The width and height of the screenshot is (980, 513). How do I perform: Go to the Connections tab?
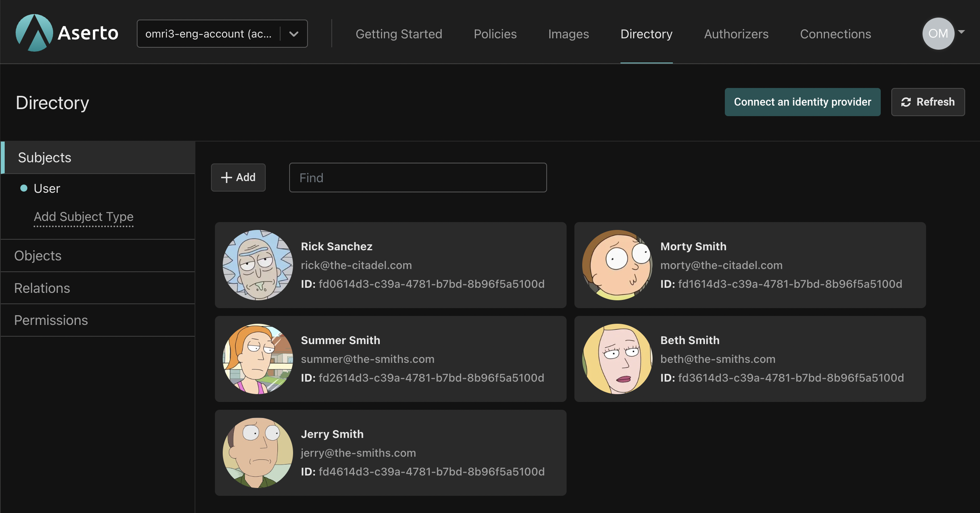[835, 34]
